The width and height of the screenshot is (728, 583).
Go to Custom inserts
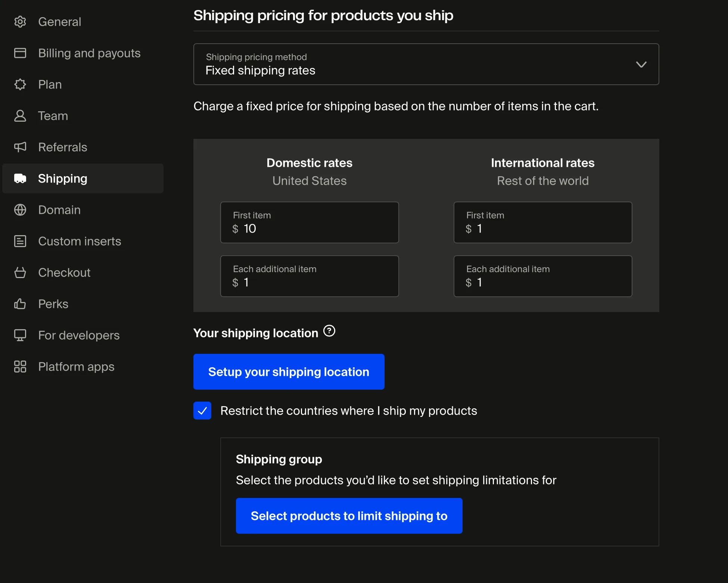[83, 241]
